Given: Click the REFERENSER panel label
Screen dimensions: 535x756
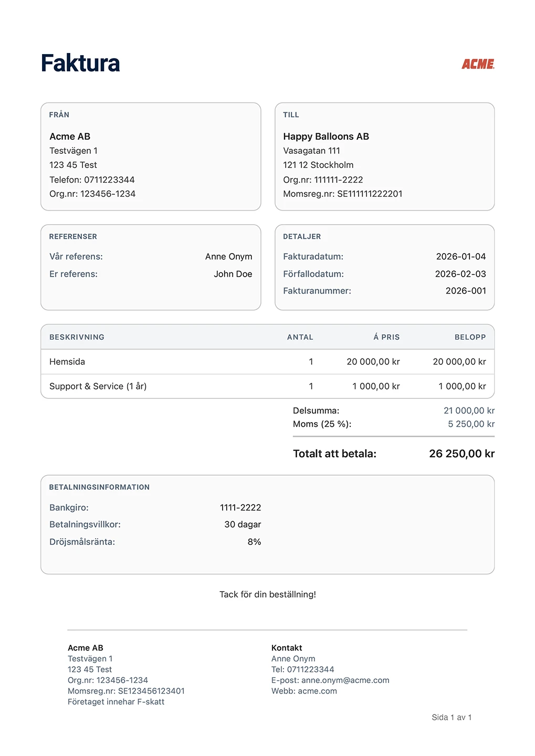Looking at the screenshot, I should click(x=73, y=236).
